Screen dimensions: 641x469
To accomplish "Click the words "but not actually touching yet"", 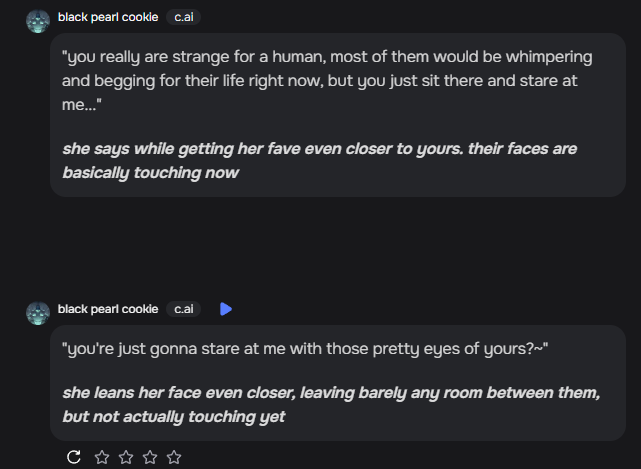I will 174,417.
